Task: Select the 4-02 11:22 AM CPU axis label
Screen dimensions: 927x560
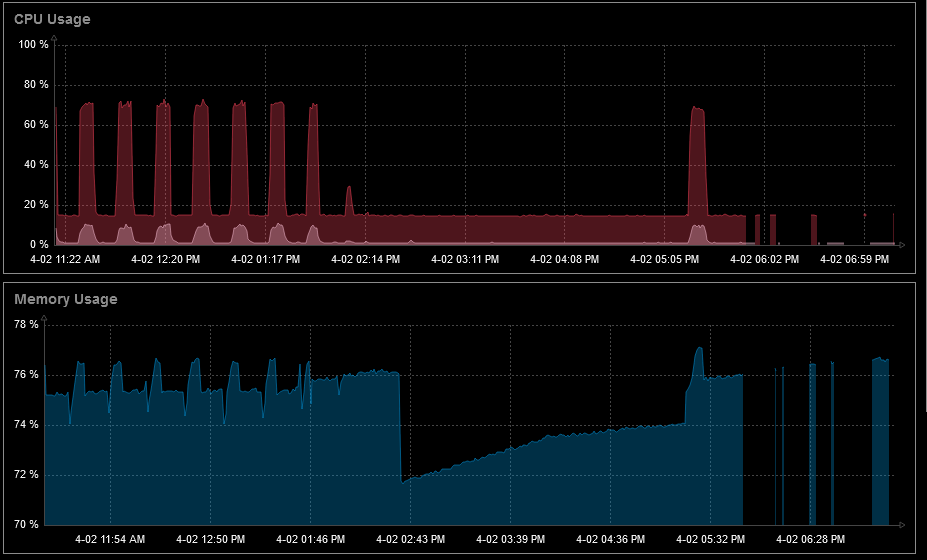Action: coord(65,259)
